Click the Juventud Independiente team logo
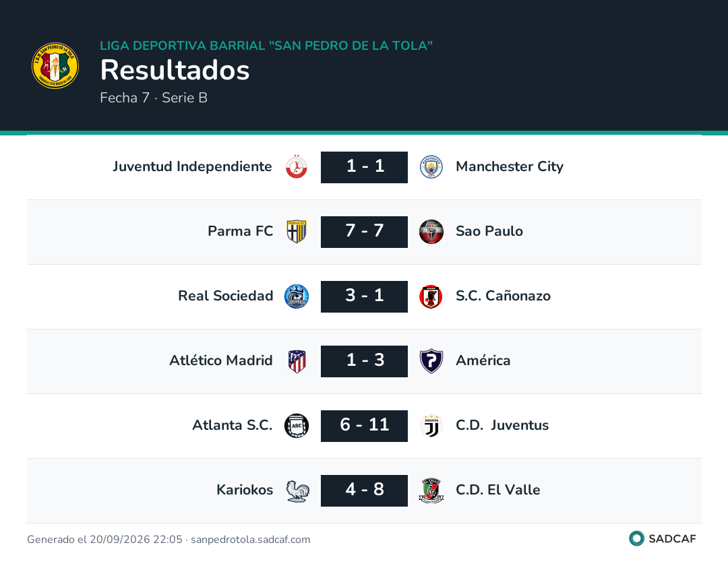The image size is (728, 574). (x=296, y=167)
